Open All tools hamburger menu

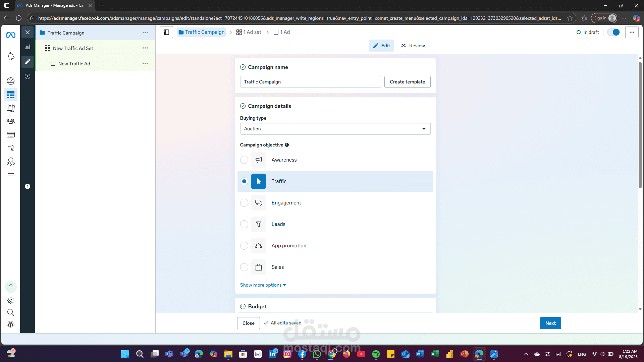(11, 176)
